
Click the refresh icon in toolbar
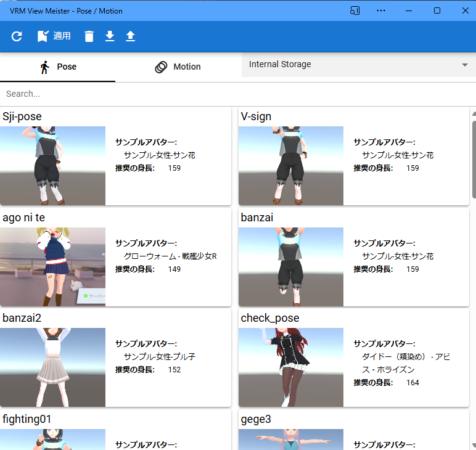17,36
